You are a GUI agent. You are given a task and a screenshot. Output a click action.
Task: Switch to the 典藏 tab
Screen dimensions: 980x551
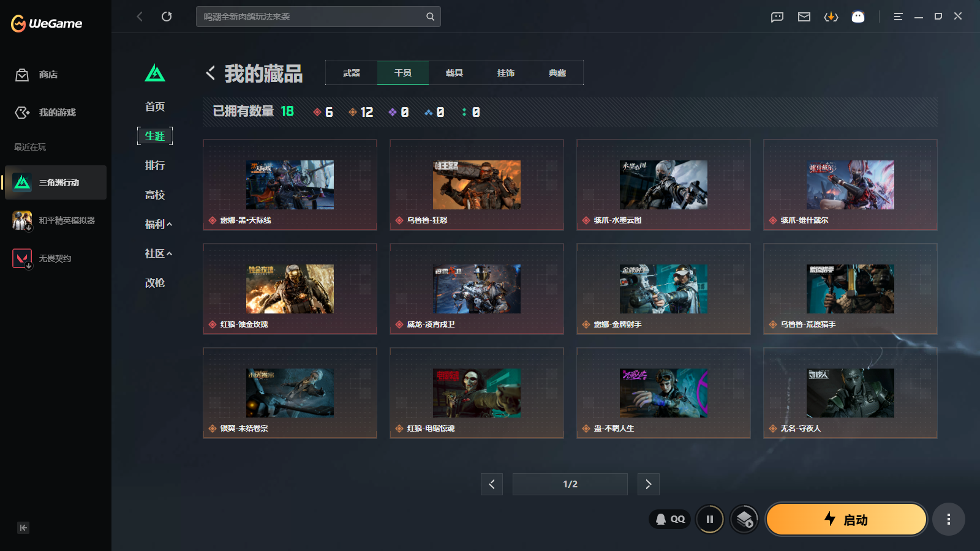click(557, 73)
